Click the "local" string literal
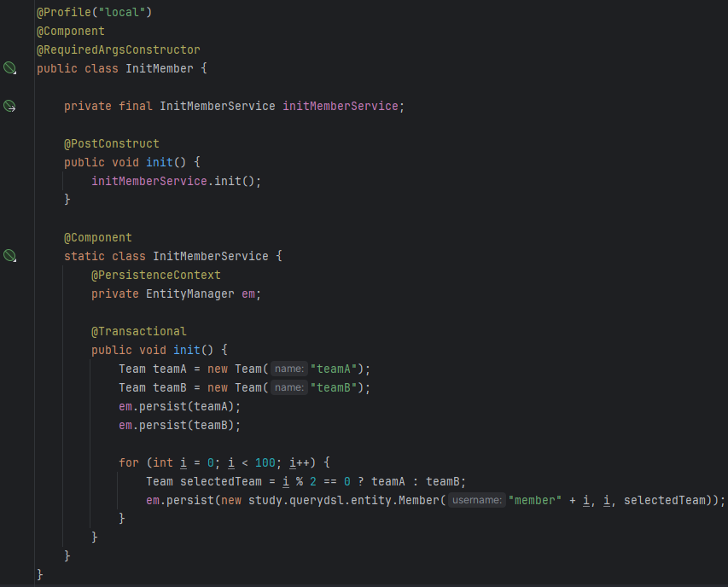 pyautogui.click(x=122, y=12)
